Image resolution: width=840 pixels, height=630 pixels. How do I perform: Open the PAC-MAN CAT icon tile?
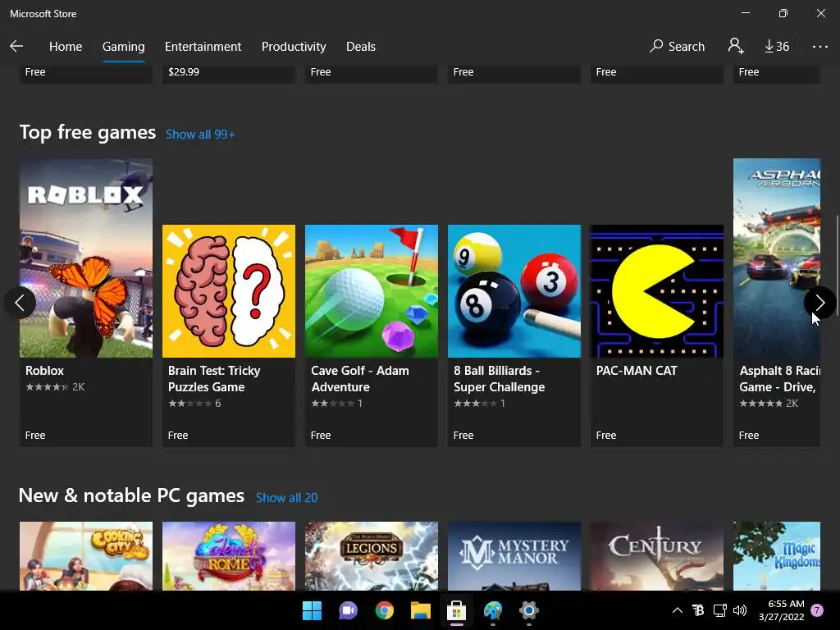click(657, 291)
